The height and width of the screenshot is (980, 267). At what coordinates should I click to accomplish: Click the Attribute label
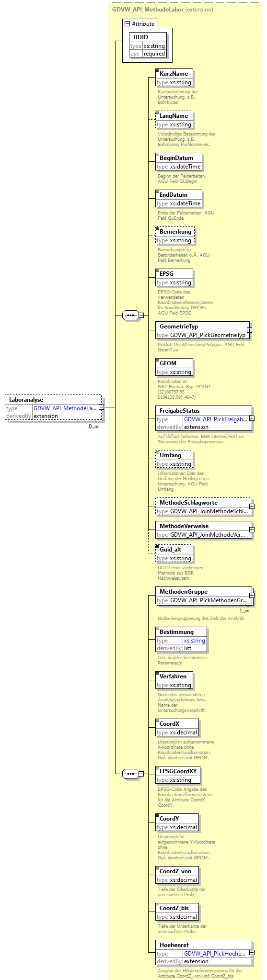coord(143,23)
